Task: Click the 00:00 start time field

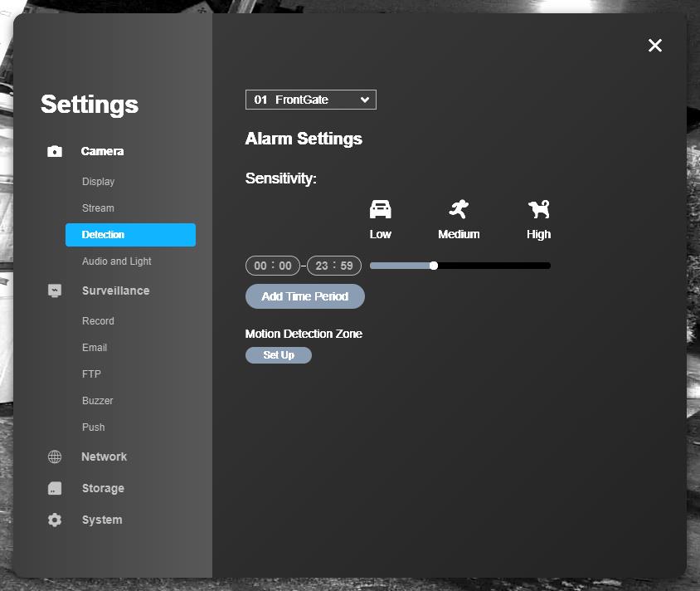Action: click(273, 266)
